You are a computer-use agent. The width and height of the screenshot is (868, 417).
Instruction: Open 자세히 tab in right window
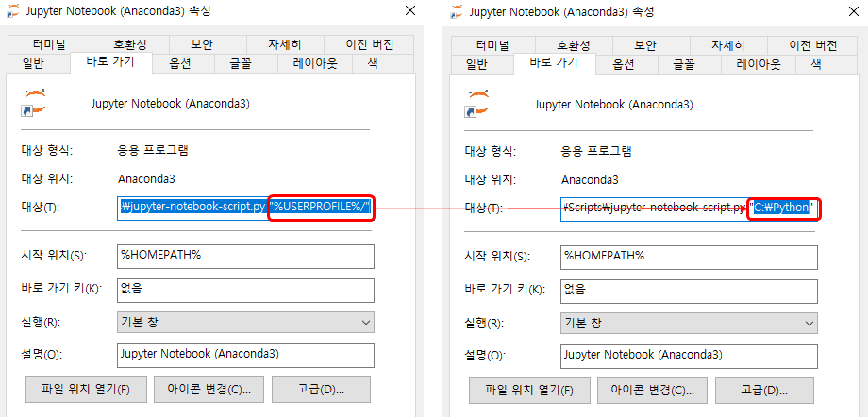pos(728,45)
